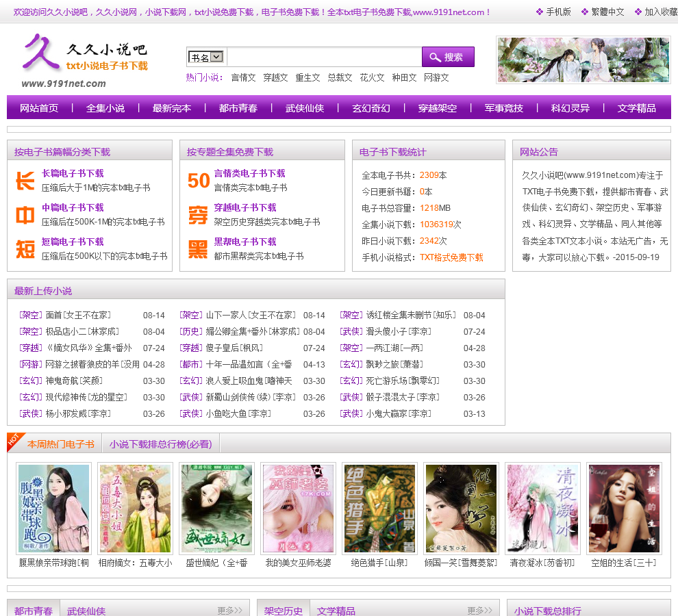Open 最新完本 in the navigation bar

coord(172,108)
